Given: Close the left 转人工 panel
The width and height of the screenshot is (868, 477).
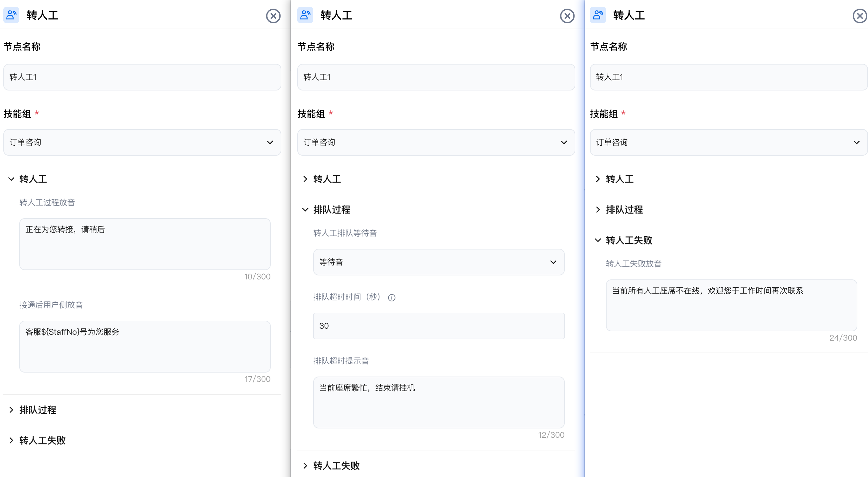Looking at the screenshot, I should click(x=273, y=16).
